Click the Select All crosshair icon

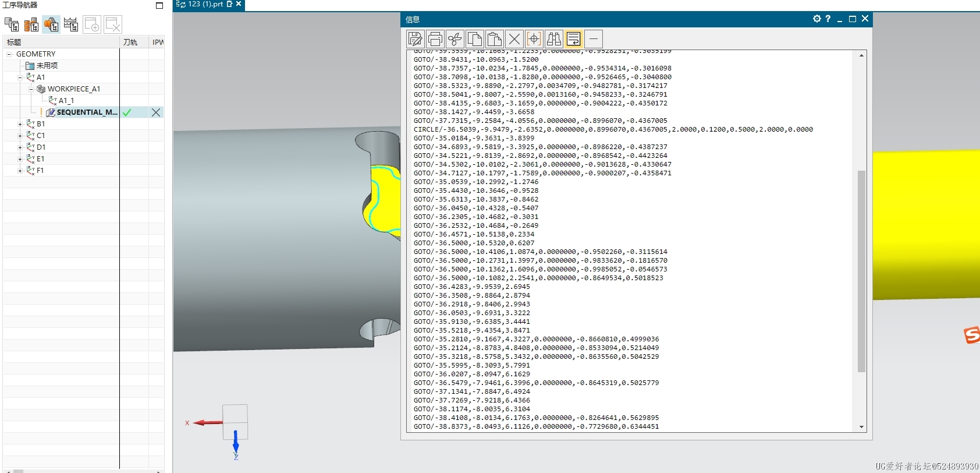pos(534,39)
